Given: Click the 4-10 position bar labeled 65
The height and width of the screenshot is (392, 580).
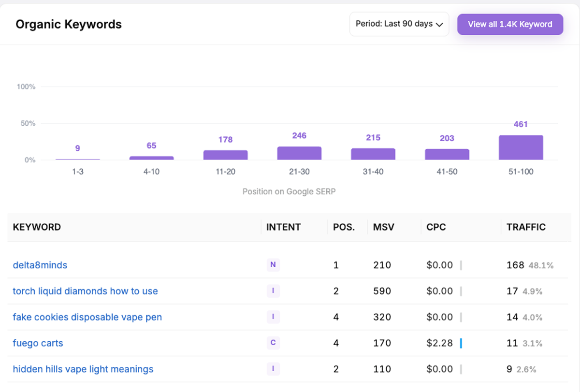Looking at the screenshot, I should coord(151,158).
